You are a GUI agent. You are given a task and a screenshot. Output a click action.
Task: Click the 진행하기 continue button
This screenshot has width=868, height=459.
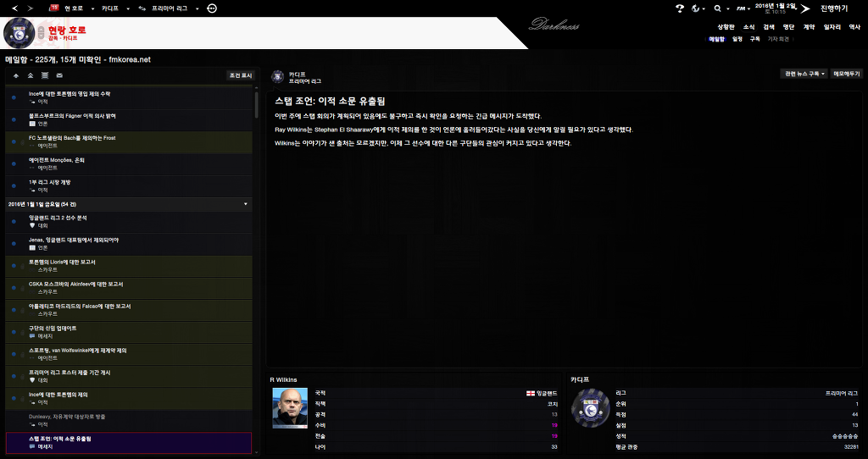click(x=834, y=8)
